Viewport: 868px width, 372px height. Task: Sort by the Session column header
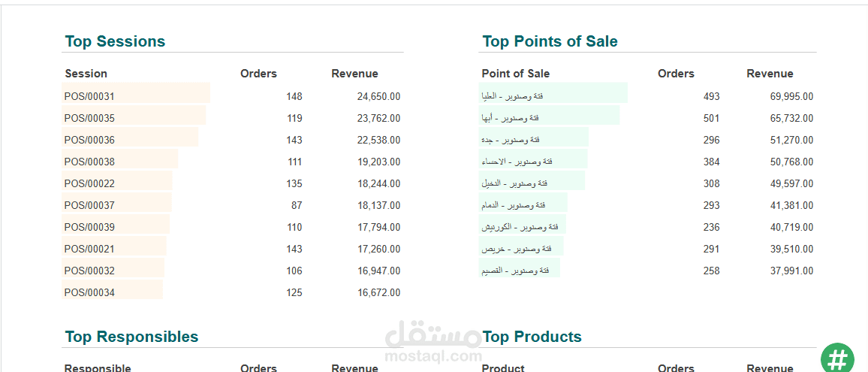coord(86,74)
